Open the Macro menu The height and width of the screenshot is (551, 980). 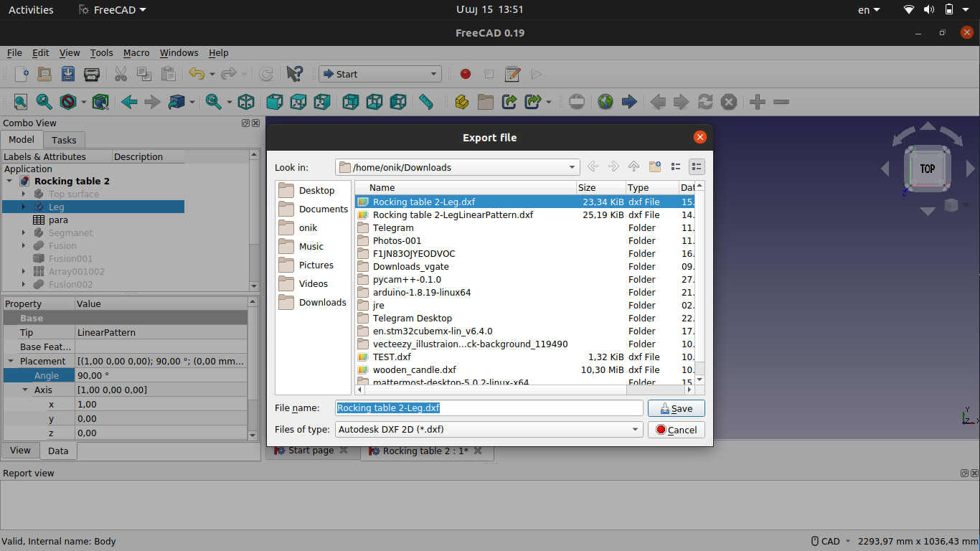pyautogui.click(x=136, y=52)
